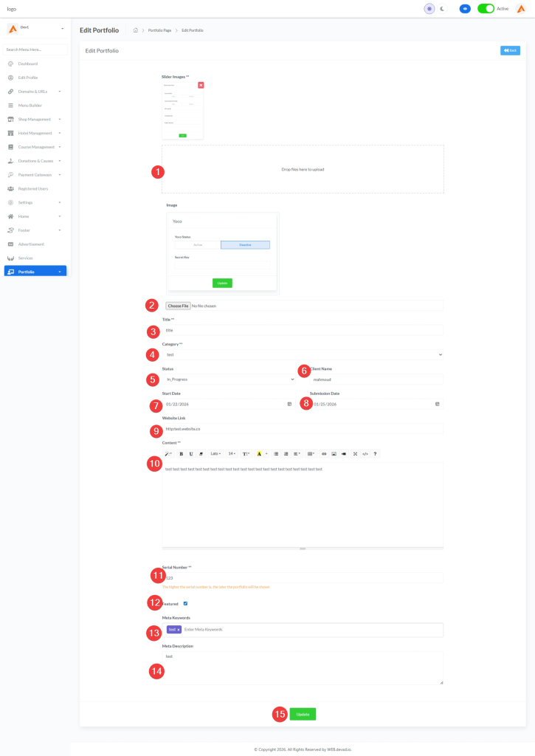Uncheck the Featured checkbox
The width and height of the screenshot is (535, 756).
[185, 603]
